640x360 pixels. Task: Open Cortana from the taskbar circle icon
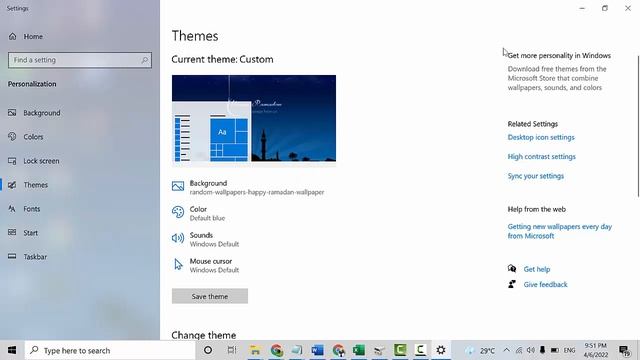(x=208, y=350)
